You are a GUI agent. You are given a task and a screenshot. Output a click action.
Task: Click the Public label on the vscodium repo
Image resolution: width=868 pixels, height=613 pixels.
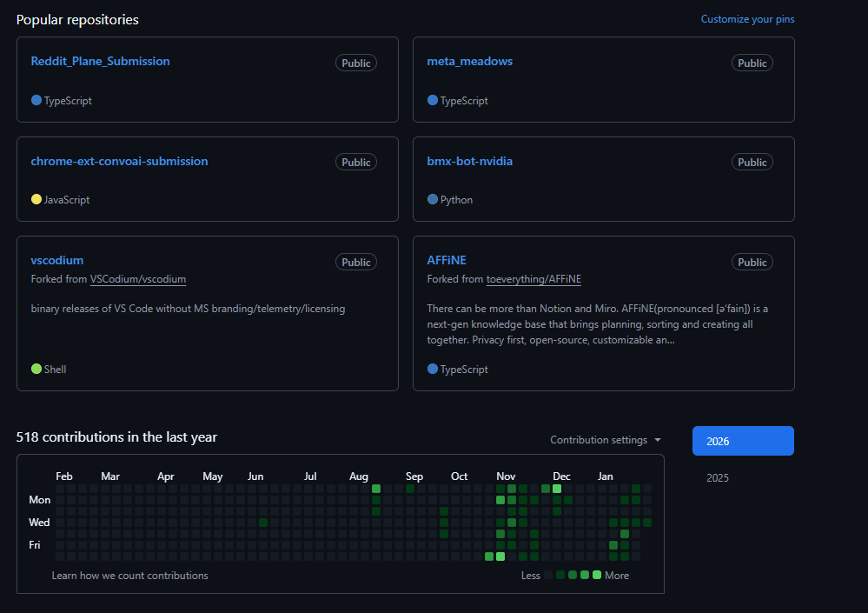coord(355,262)
